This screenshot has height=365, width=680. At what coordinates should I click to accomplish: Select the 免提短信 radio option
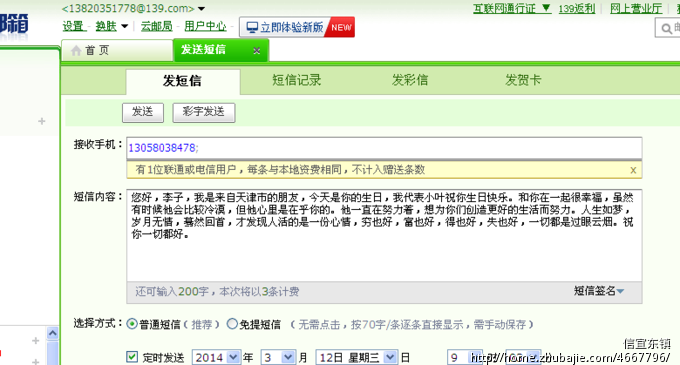tap(232, 324)
